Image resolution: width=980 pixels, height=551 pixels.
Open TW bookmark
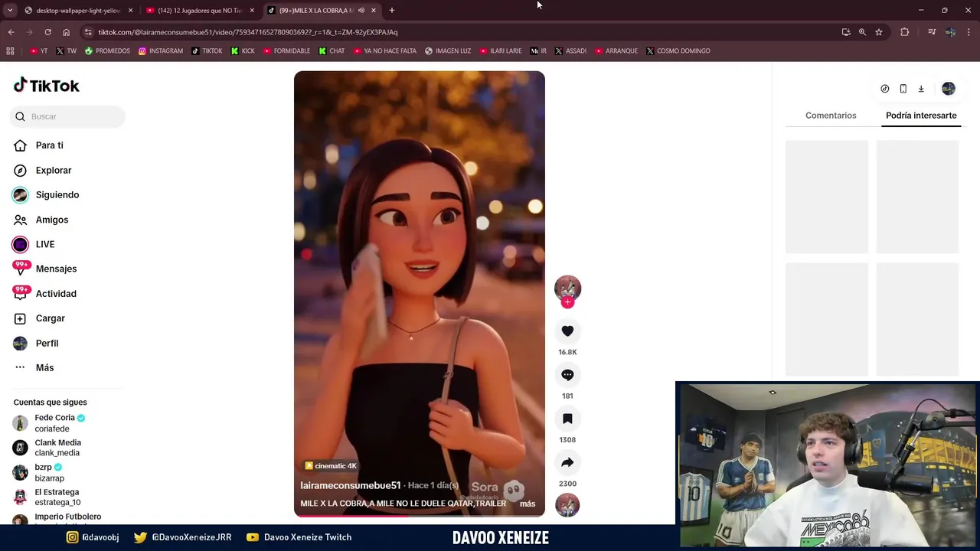point(66,51)
